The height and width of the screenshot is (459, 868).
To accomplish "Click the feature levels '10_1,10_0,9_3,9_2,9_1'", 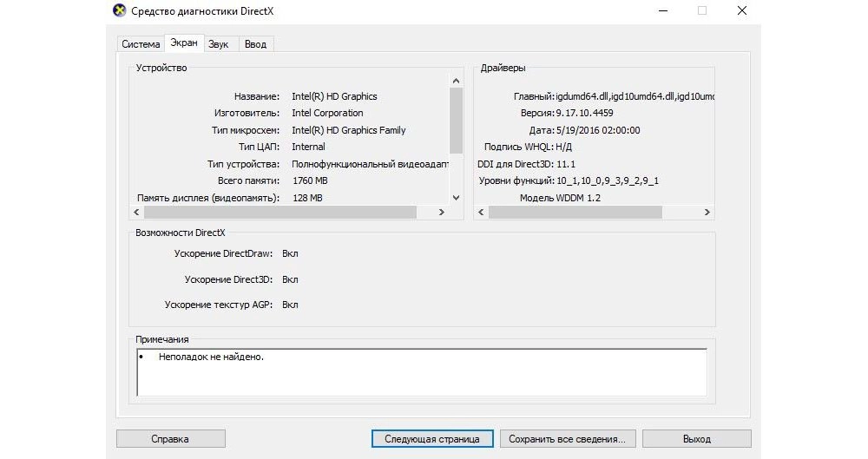I will click(x=608, y=180).
